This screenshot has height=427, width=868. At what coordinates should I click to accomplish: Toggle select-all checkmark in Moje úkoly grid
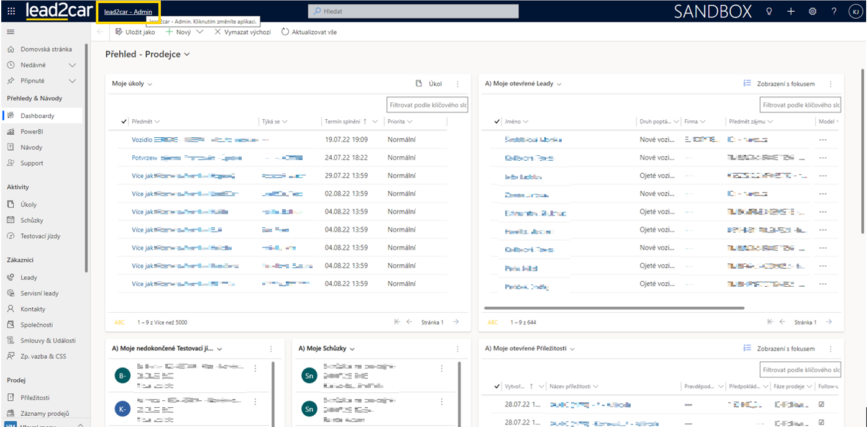pyautogui.click(x=124, y=122)
